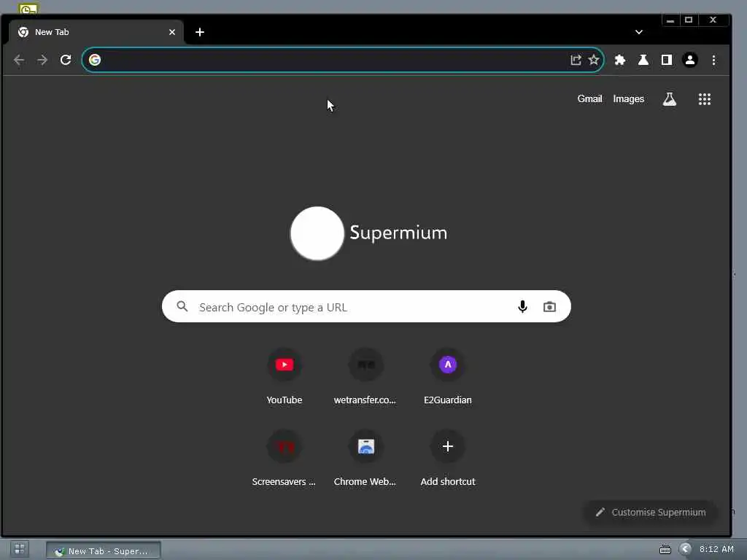Image resolution: width=747 pixels, height=560 pixels.
Task: Click the Add shortcut tile
Action: (448, 459)
